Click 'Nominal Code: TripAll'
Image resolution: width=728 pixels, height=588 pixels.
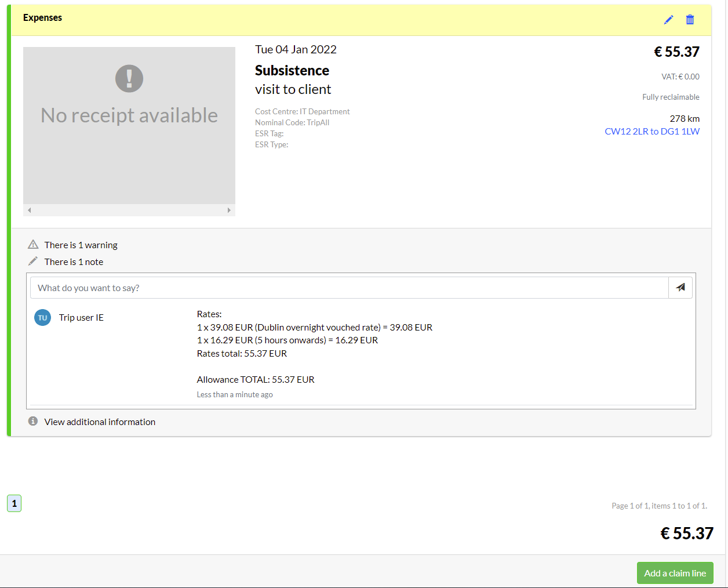[292, 122]
